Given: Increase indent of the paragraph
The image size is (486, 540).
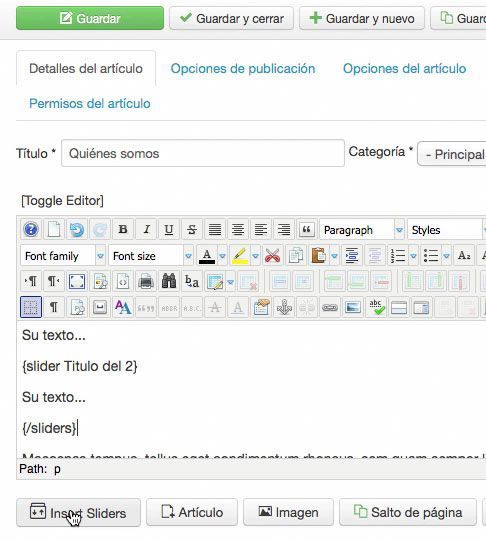Looking at the screenshot, I should [352, 256].
